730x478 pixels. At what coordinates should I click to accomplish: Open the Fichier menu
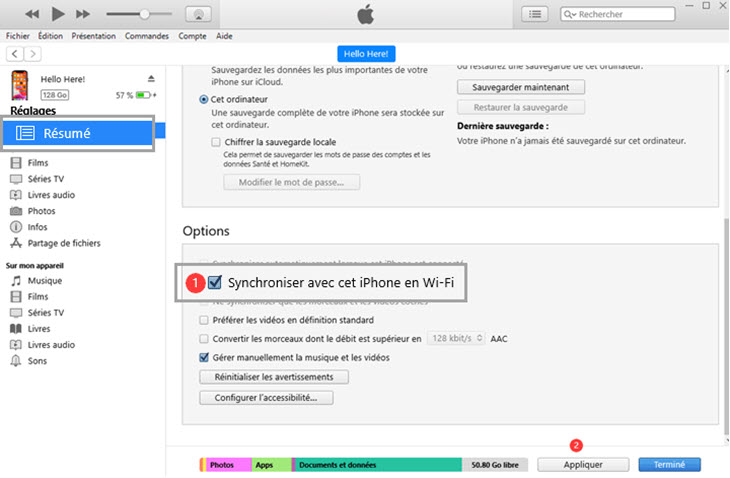pyautogui.click(x=18, y=36)
